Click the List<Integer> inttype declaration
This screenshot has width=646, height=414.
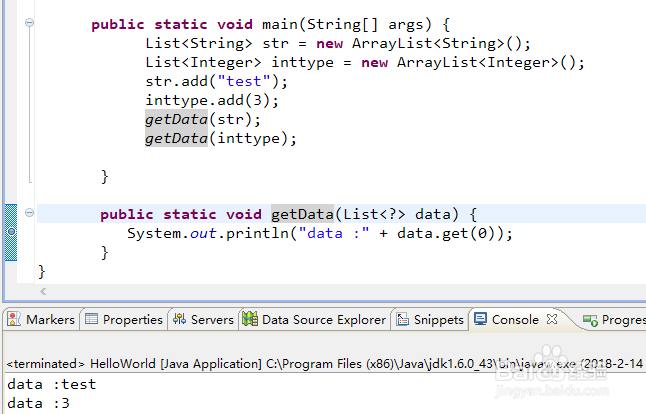(365, 62)
